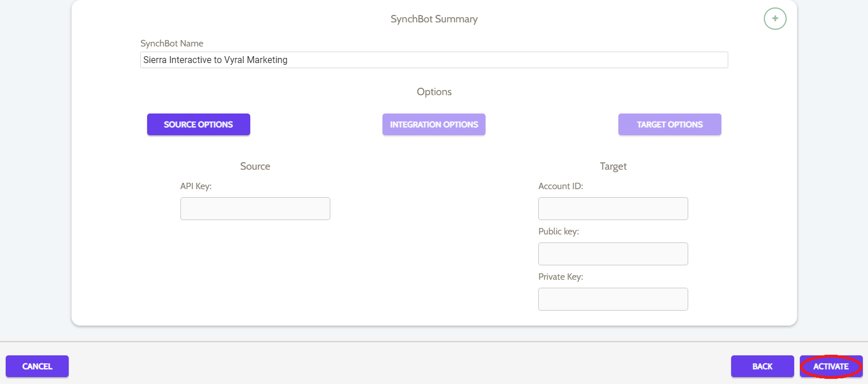Focus the Private Key field
868x384 pixels.
[x=613, y=299]
